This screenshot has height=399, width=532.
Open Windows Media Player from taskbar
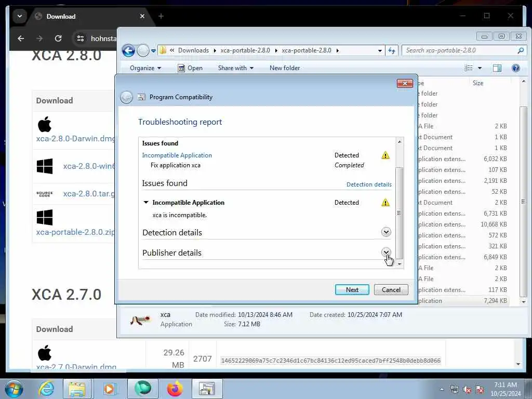[109, 389]
